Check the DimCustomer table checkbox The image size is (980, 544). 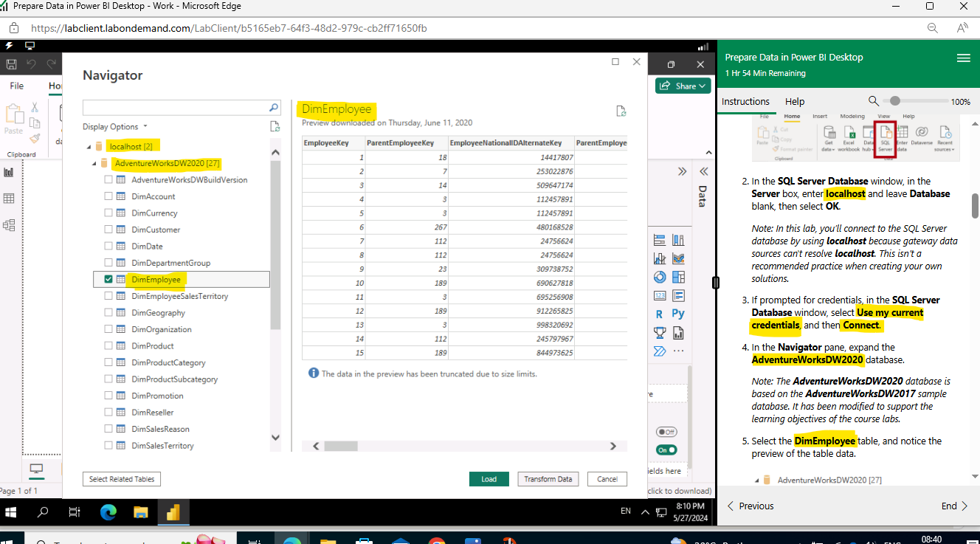click(x=108, y=230)
